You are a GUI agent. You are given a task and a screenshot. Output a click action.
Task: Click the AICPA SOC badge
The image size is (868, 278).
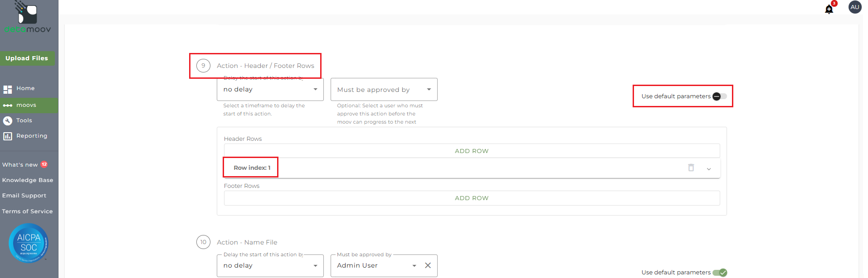tap(29, 243)
